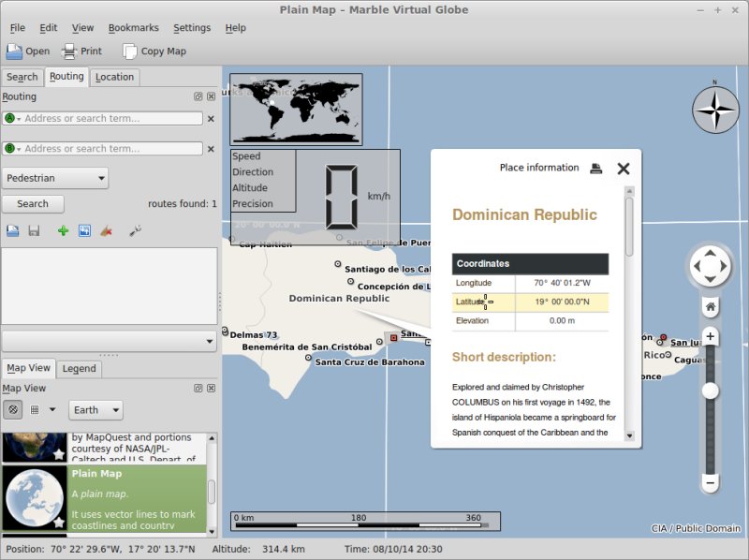749x560 pixels.
Task: Click the clear route eraser icon
Action: pyautogui.click(x=106, y=230)
